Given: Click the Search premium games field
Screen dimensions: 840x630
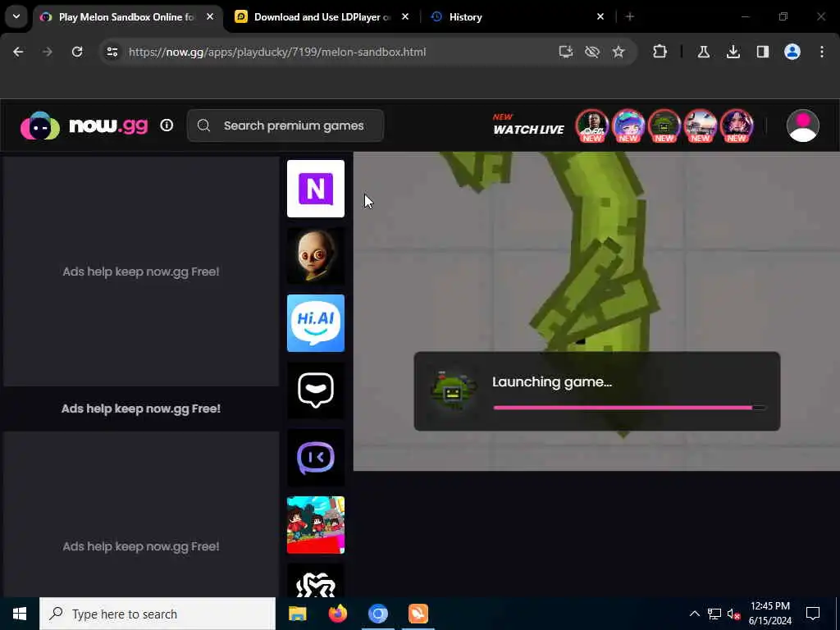Looking at the screenshot, I should [285, 126].
